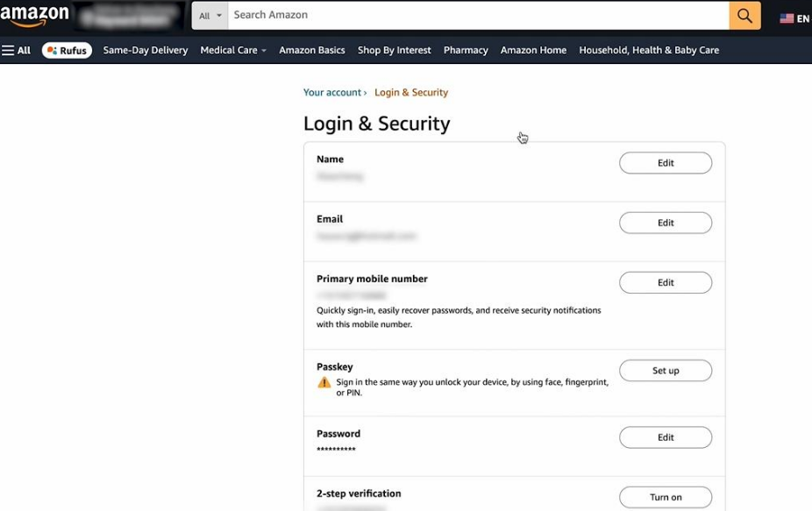
Task: Click the 2-step verification label
Action: 359,493
